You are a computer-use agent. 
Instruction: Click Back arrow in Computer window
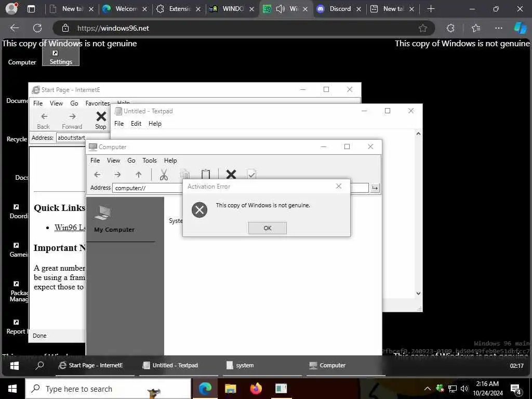[97, 175]
